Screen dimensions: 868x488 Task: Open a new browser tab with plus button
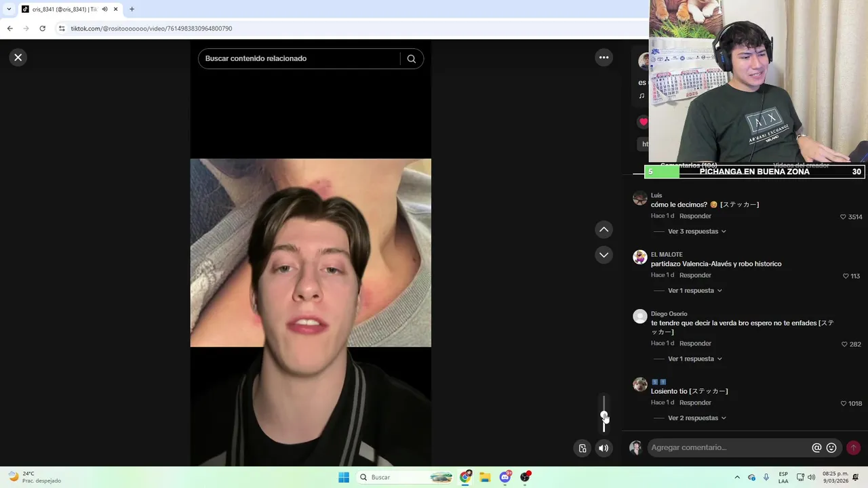(132, 9)
